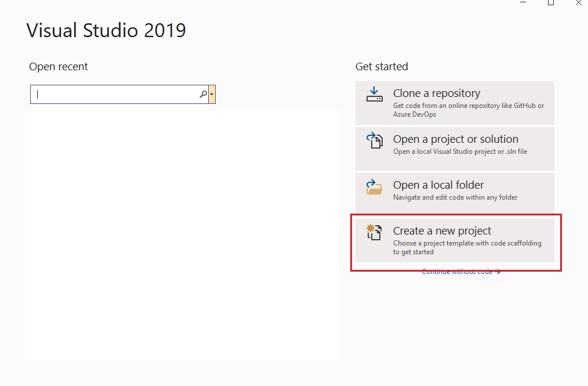Image resolution: width=588 pixels, height=386 pixels.
Task: Click the "Navigate and edit code within any folder" text
Action: pyautogui.click(x=455, y=197)
